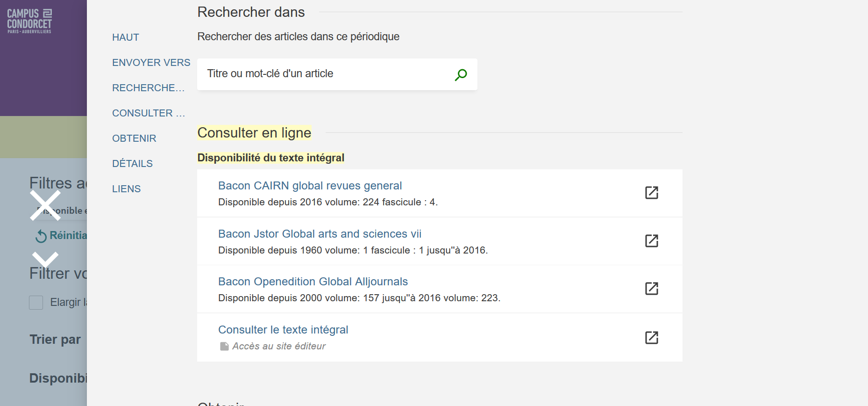The image size is (868, 406).
Task: Click 'Consulter en ligne' heading
Action: [254, 133]
